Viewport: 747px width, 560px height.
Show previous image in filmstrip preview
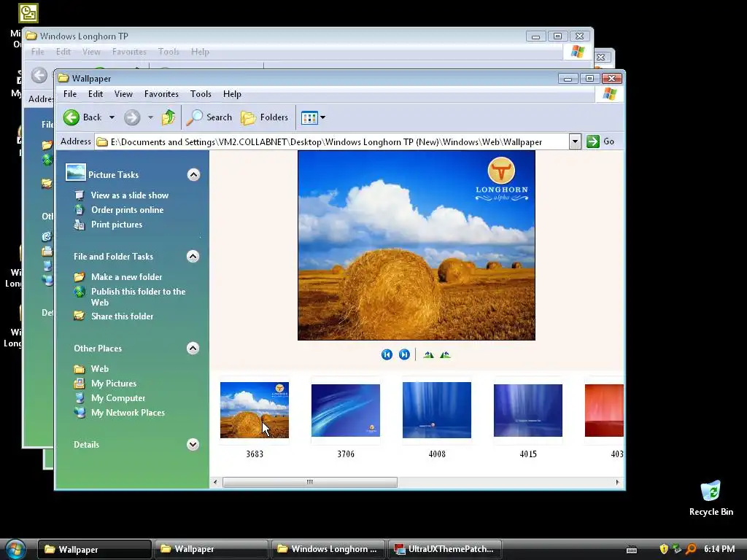[387, 354]
